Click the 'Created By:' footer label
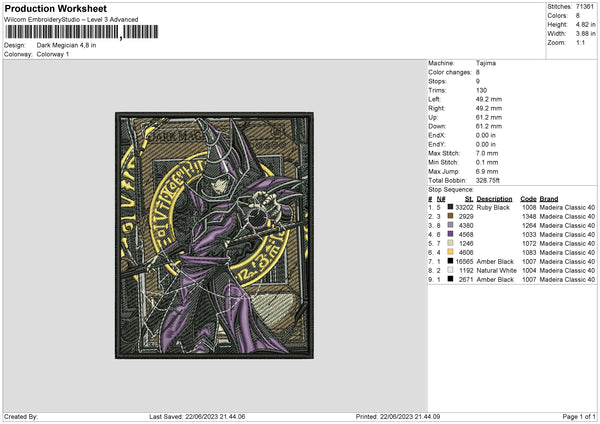The height and width of the screenshot is (424, 600). click(21, 417)
